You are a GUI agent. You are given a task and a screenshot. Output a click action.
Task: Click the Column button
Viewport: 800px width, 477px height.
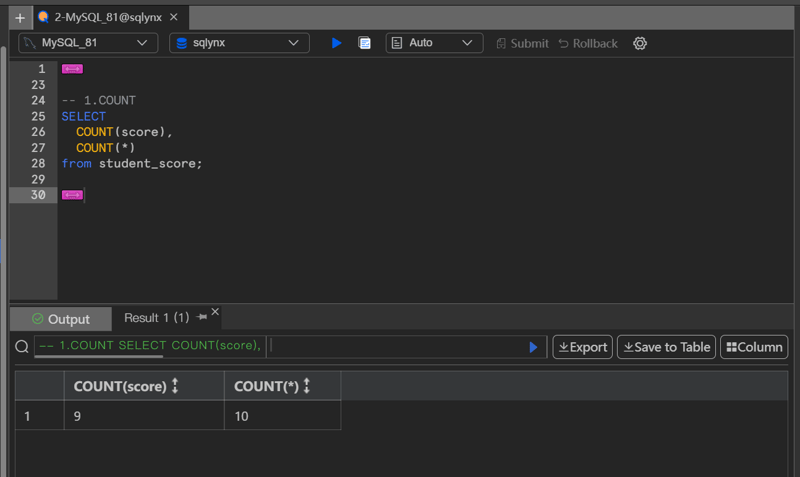pos(754,347)
